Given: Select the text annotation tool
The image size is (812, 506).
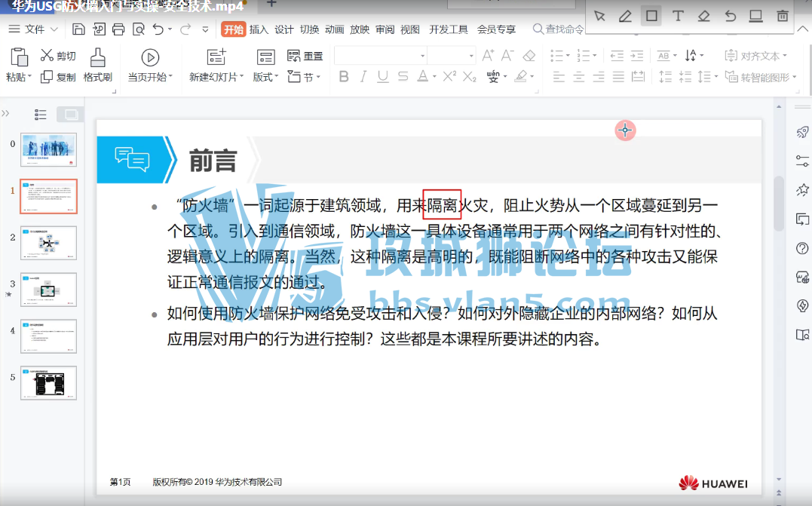Looking at the screenshot, I should point(677,16).
